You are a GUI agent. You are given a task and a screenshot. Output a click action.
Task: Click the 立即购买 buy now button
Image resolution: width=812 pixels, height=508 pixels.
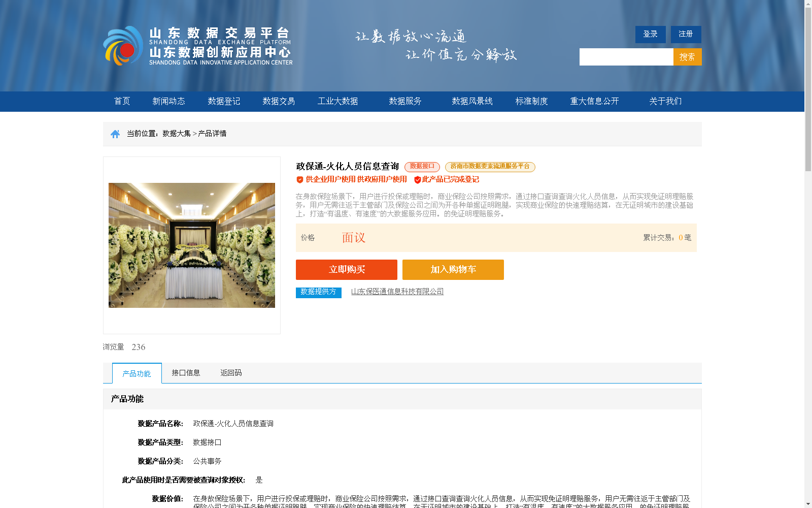[347, 270]
